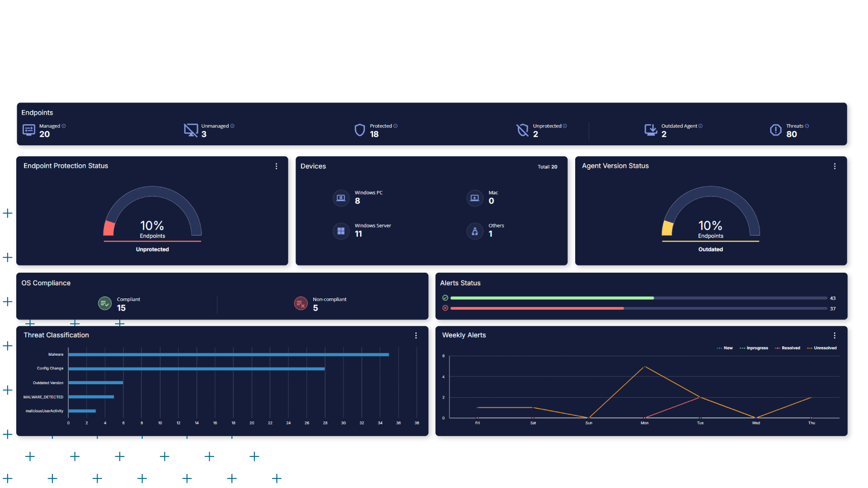The image size is (868, 488).
Task: Click the green resolved alerts progress bar
Action: 551,298
